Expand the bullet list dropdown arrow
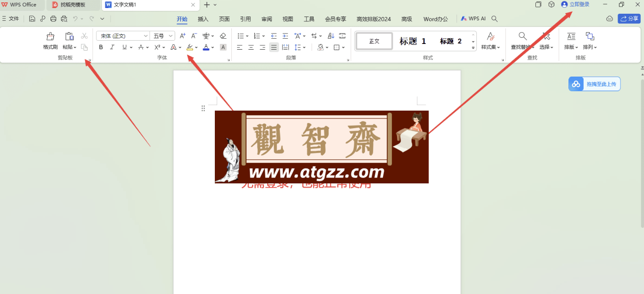 247,36
